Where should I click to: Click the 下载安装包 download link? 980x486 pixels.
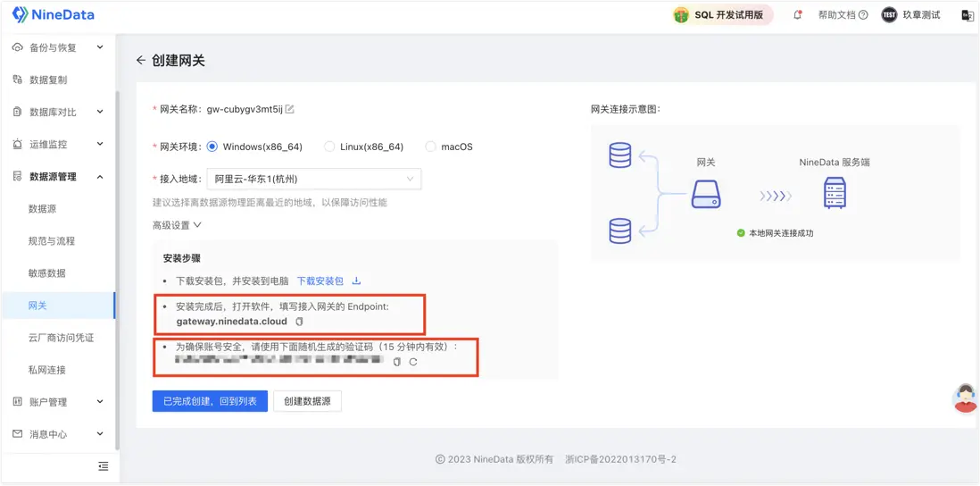coord(320,281)
